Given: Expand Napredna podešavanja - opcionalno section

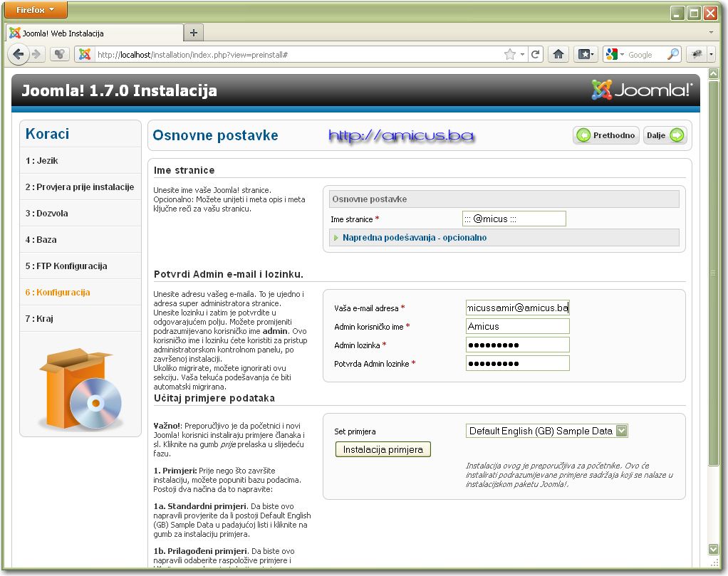Looking at the screenshot, I should pos(414,238).
